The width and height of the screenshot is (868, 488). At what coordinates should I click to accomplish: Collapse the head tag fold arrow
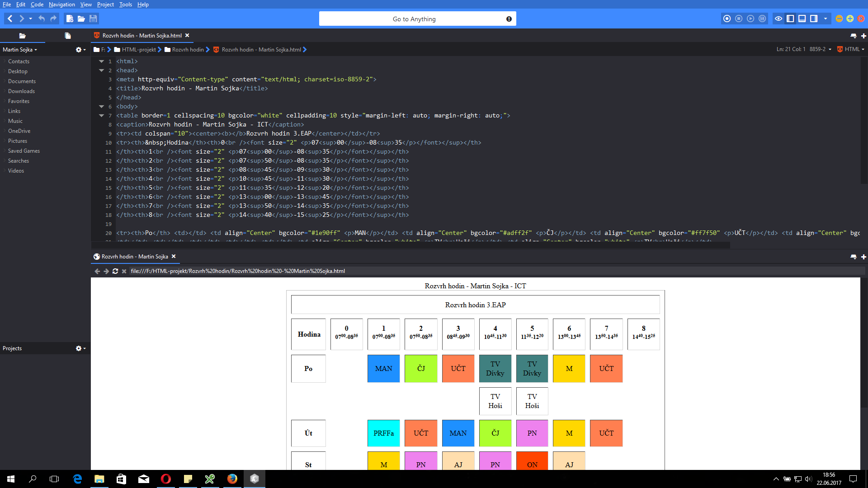[x=101, y=70]
